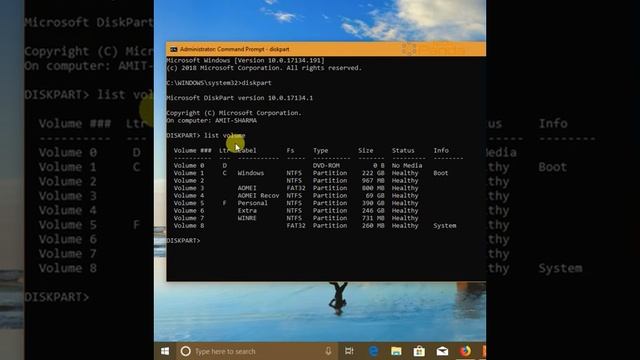Image resolution: width=640 pixels, height=360 pixels.
Task: Click the drive letter 'D' in Volume 0 row
Action: click(x=224, y=166)
